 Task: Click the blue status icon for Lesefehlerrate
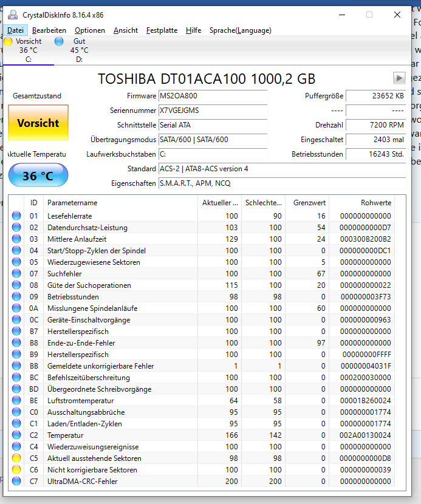(x=16, y=216)
